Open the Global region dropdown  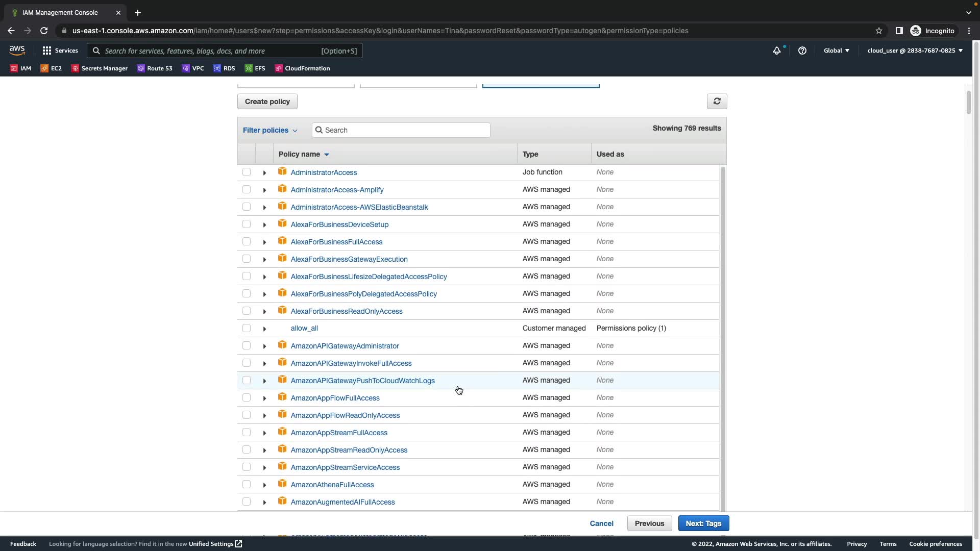(836, 51)
